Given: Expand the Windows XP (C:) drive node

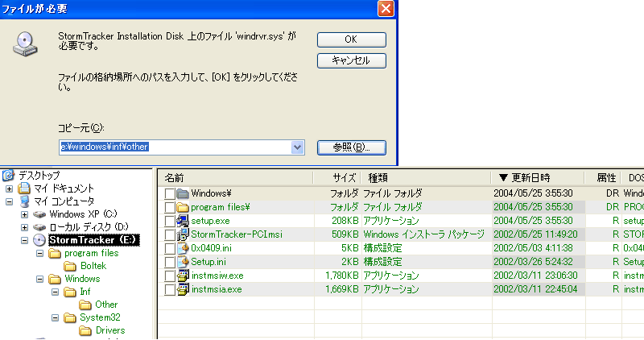Looking at the screenshot, I should click(x=24, y=214).
